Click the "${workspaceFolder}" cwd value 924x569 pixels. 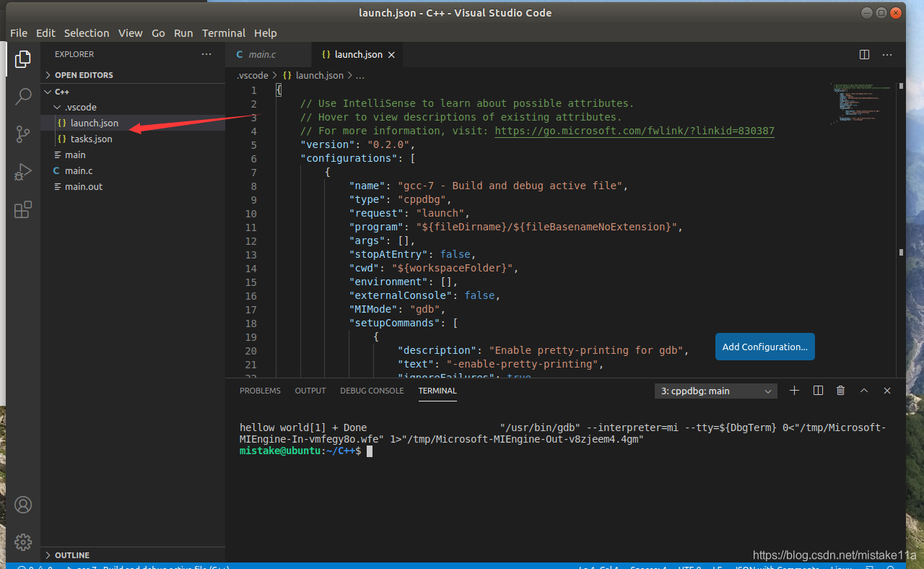coord(452,268)
